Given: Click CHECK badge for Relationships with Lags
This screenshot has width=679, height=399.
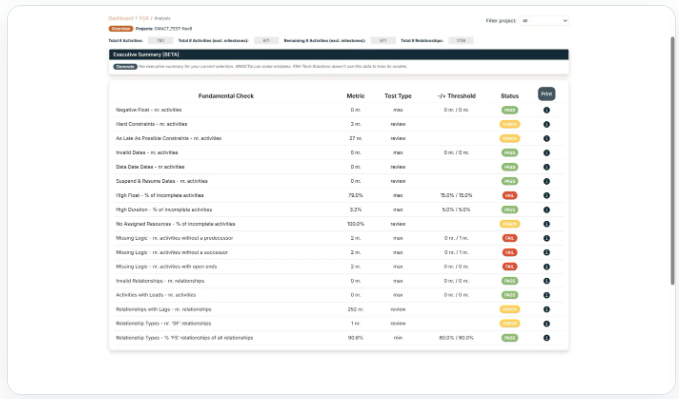Looking at the screenshot, I should pyautogui.click(x=510, y=309).
